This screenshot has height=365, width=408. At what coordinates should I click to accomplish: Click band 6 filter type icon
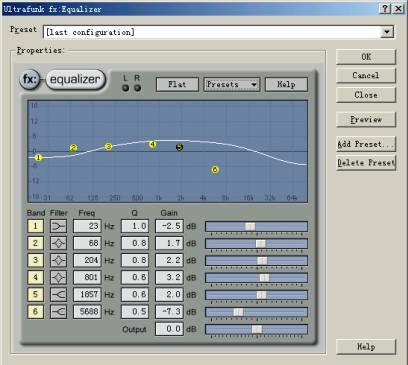click(x=58, y=312)
